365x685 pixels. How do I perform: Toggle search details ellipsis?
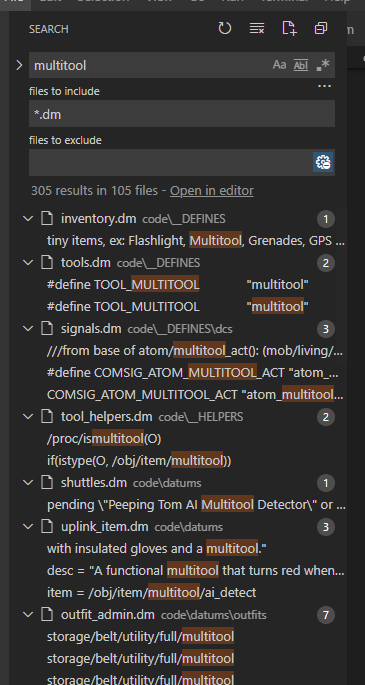coord(324,86)
